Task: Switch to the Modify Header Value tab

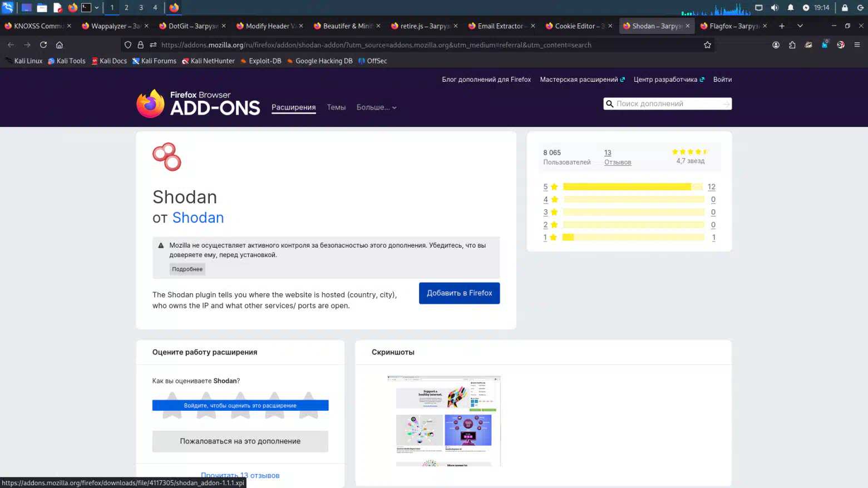Action: click(270, 26)
